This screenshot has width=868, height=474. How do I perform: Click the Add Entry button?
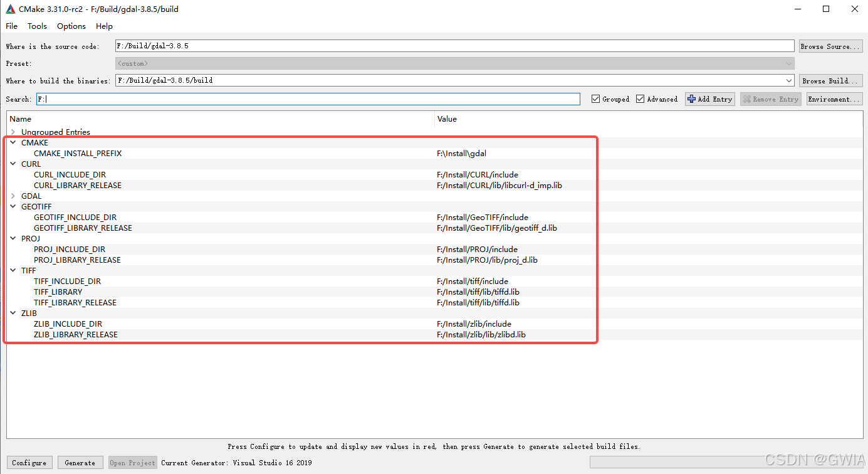[x=710, y=99]
